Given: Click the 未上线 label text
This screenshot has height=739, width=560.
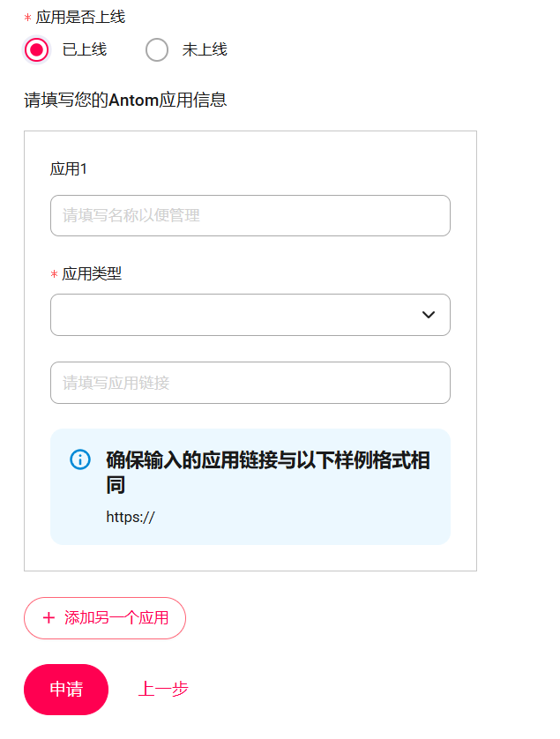Looking at the screenshot, I should (205, 50).
